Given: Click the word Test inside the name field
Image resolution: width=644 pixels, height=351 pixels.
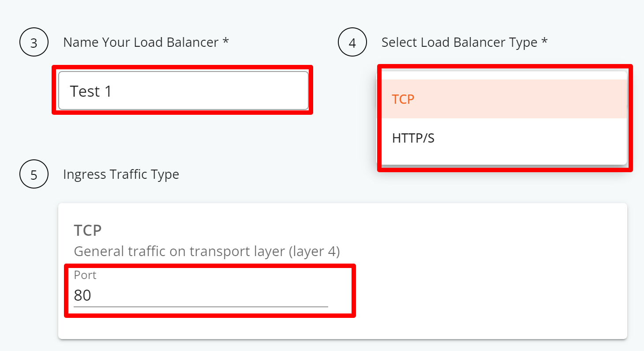Looking at the screenshot, I should (x=85, y=91).
